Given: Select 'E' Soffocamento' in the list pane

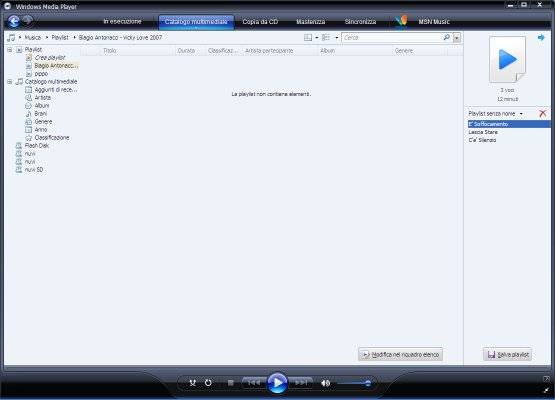Looking at the screenshot, I should [x=509, y=124].
